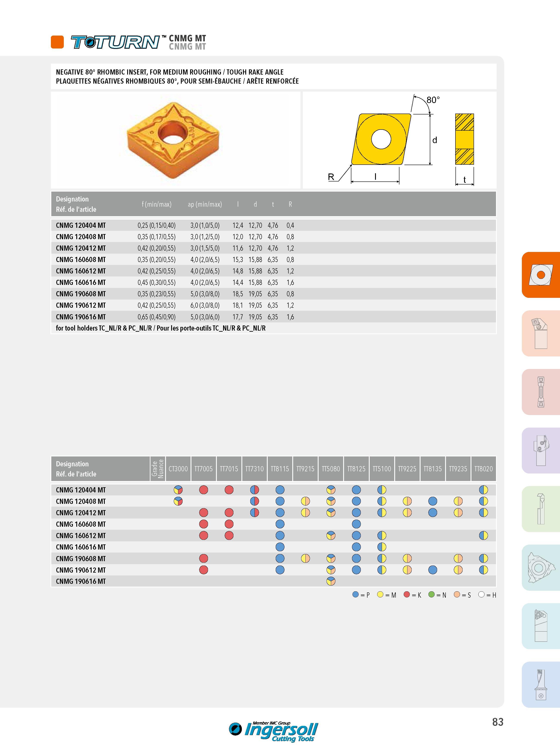Click 'CNMG 190616 MT' in the grade table
The height and width of the screenshot is (756, 560).
tap(81, 581)
